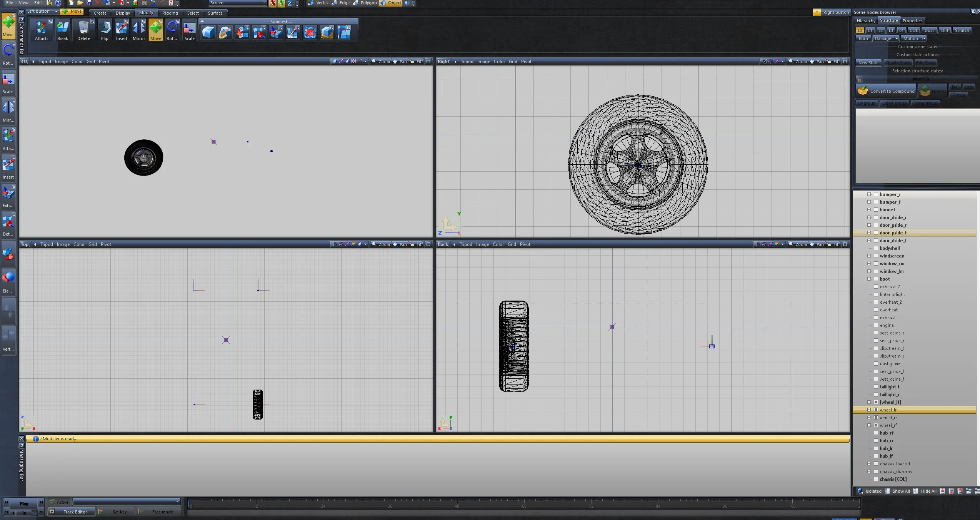Expand the chassis_dummy tree node

click(x=869, y=472)
